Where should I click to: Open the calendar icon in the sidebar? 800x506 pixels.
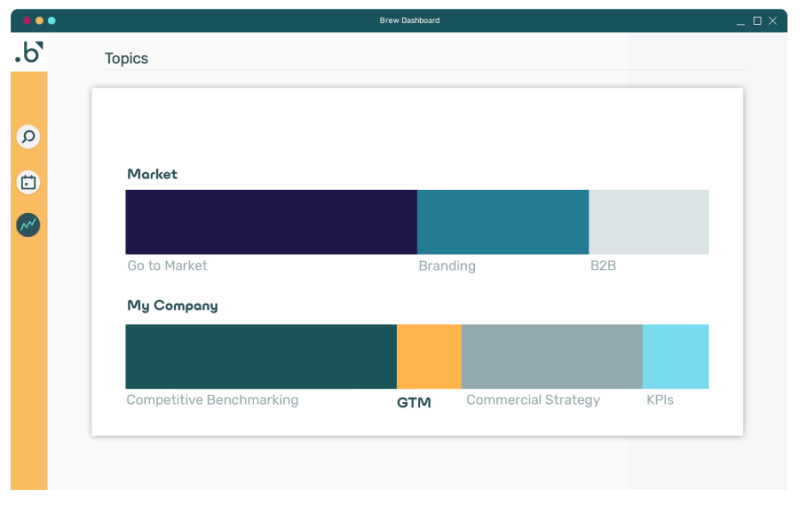[x=28, y=182]
